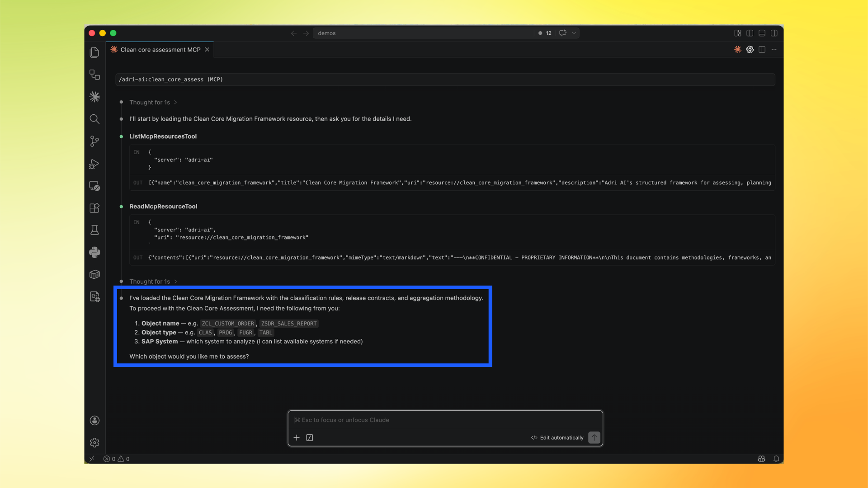Open the Docker containers view
Screen dimensions: 868x488
click(x=94, y=274)
